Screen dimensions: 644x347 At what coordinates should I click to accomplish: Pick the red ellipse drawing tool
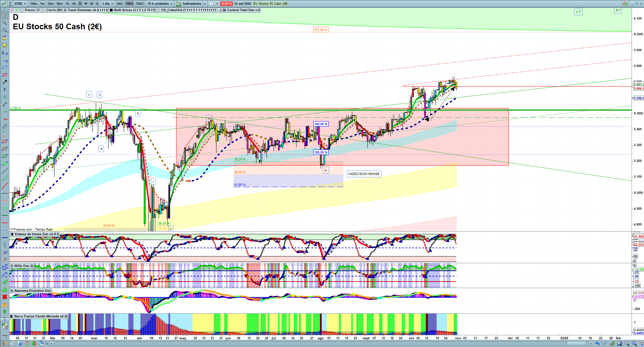tap(5, 141)
